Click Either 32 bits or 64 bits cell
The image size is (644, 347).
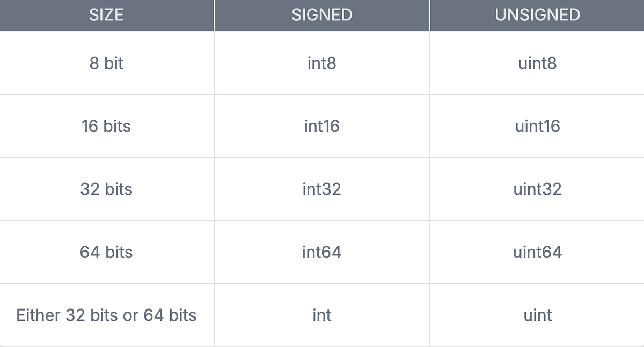(106, 315)
